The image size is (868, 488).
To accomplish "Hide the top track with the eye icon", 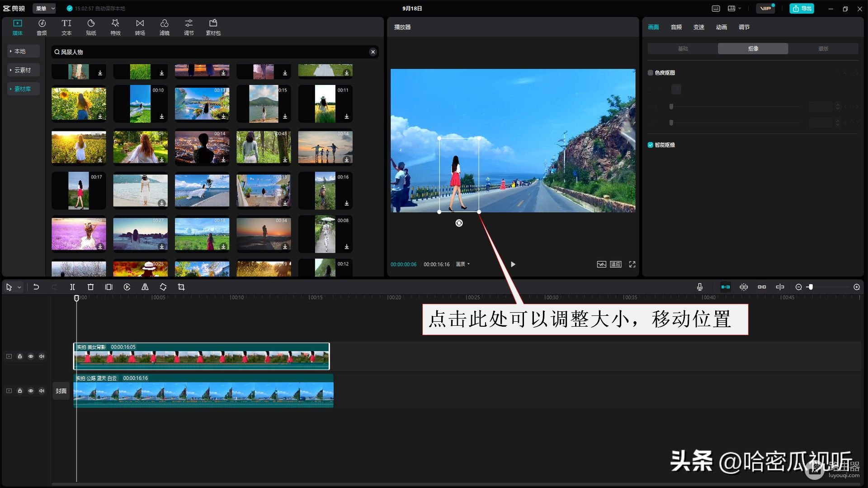I will (31, 357).
